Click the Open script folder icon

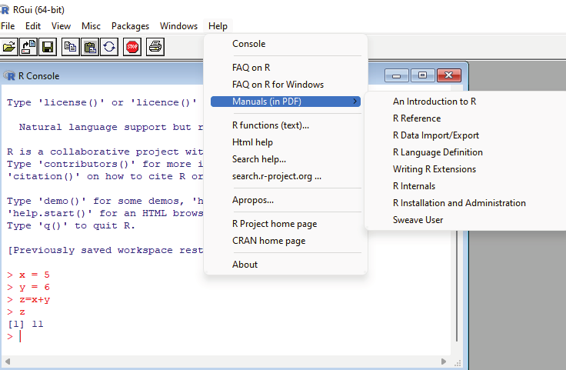[9, 47]
